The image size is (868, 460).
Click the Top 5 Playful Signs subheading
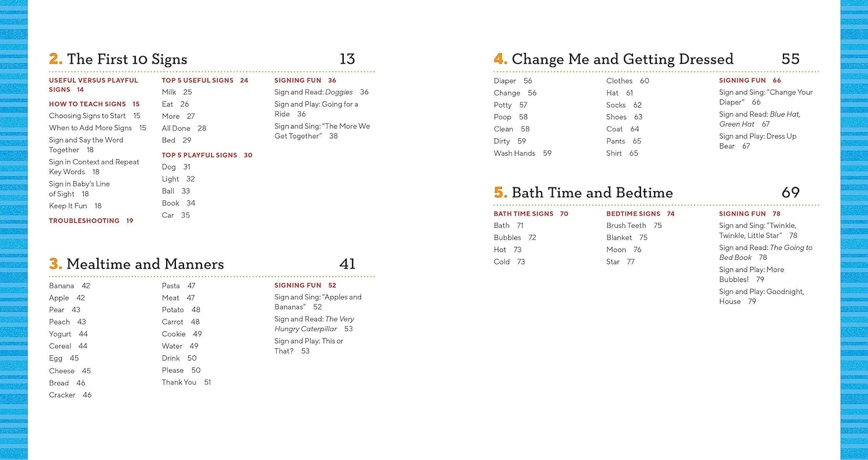coord(207,155)
